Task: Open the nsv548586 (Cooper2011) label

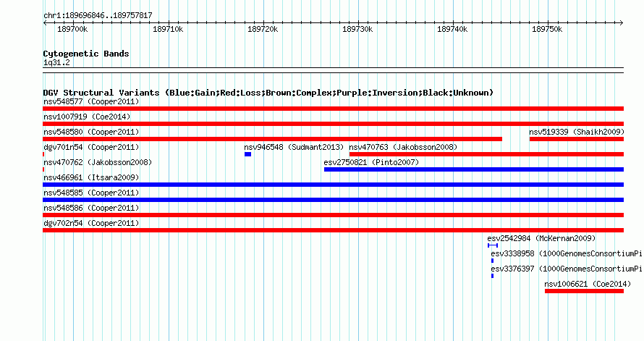Action: [x=91, y=208]
